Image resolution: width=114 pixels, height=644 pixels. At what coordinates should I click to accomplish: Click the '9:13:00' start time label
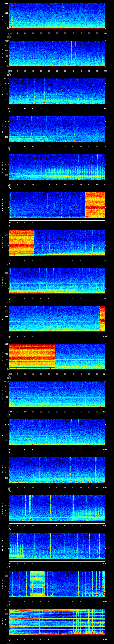click(9, 487)
